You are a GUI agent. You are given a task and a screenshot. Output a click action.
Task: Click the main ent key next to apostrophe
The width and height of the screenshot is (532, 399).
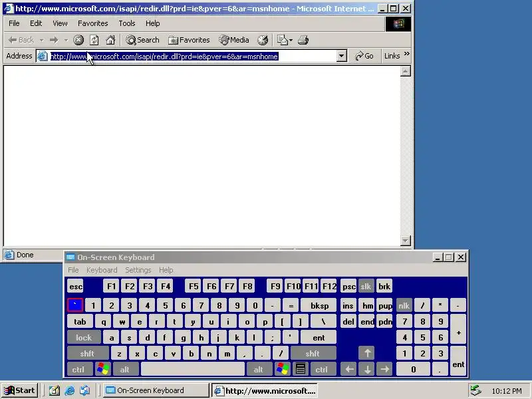click(x=319, y=337)
